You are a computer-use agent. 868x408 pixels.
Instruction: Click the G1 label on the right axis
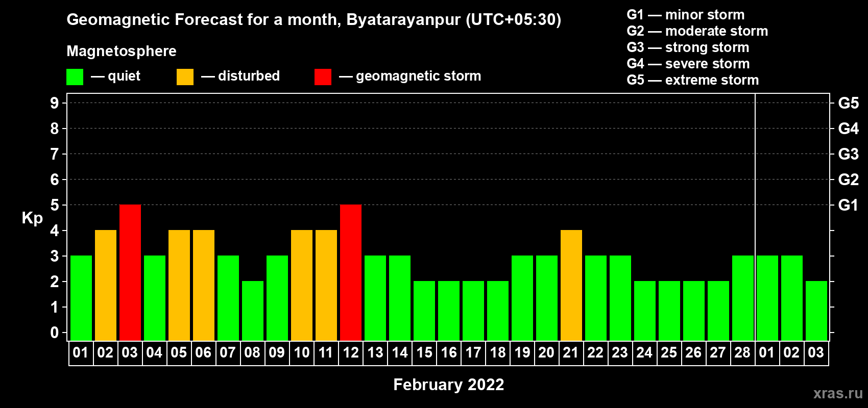(x=849, y=205)
